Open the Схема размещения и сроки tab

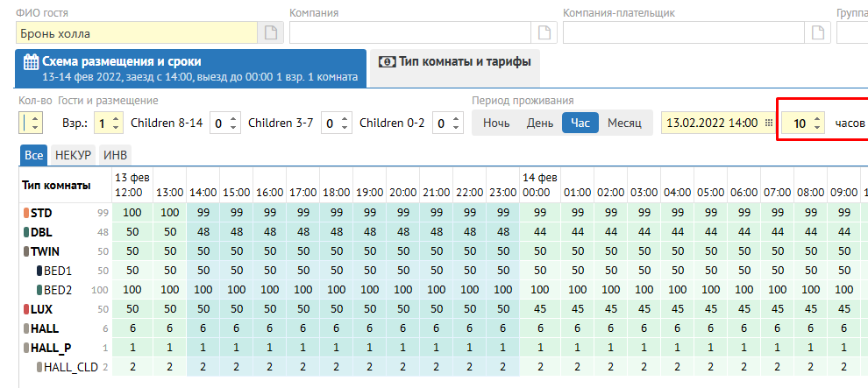190,68
